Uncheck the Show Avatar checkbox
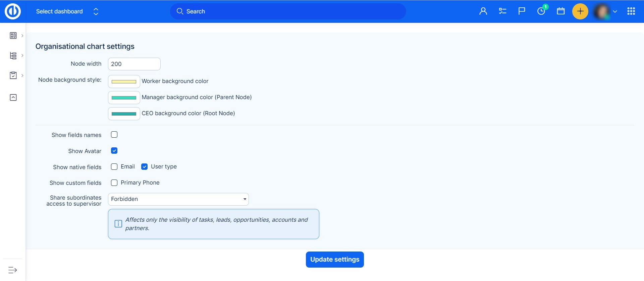Screen dimensions: 644x281 click(x=114, y=151)
